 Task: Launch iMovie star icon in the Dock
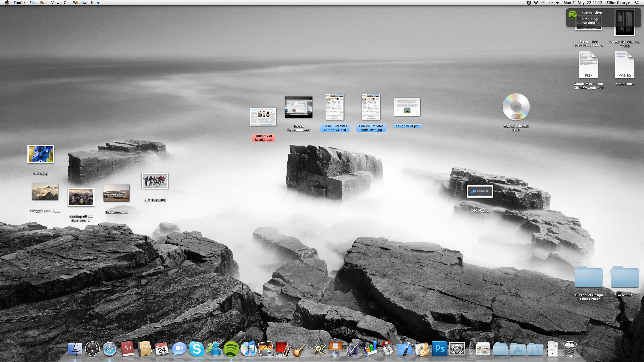[318, 349]
